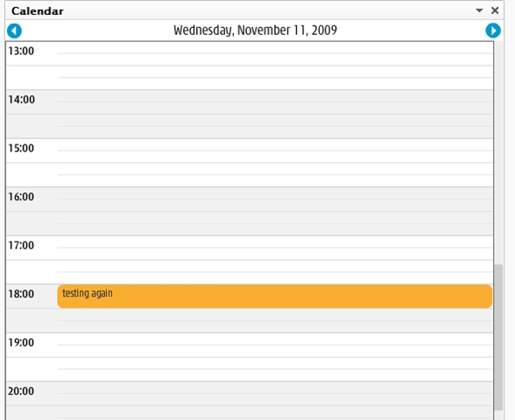515x420 pixels.
Task: Click the Calendar panel title
Action: [x=38, y=11]
